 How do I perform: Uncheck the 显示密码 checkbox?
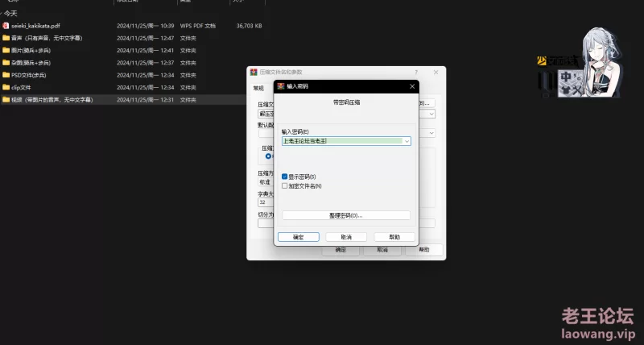pyautogui.click(x=285, y=177)
